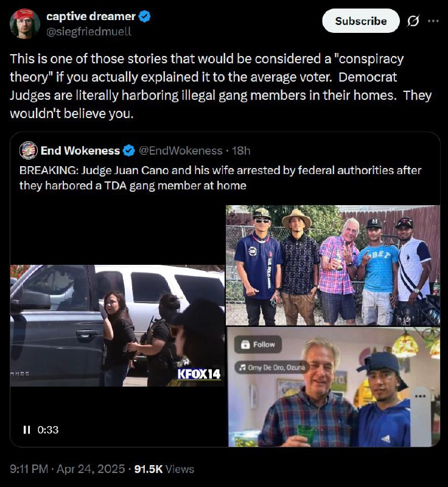View the group photo of five men
Viewport: 448px width, 487px height.
pyautogui.click(x=333, y=265)
